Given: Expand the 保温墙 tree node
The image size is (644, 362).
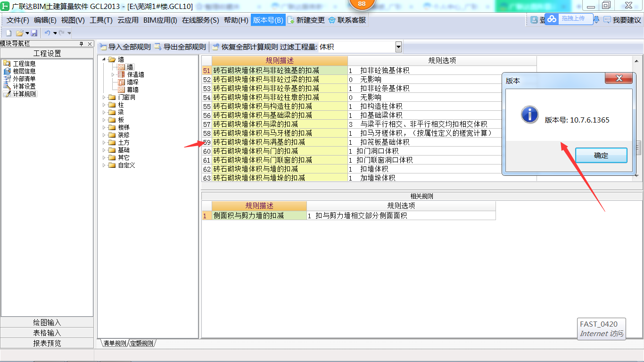Looking at the screenshot, I should click(113, 74).
